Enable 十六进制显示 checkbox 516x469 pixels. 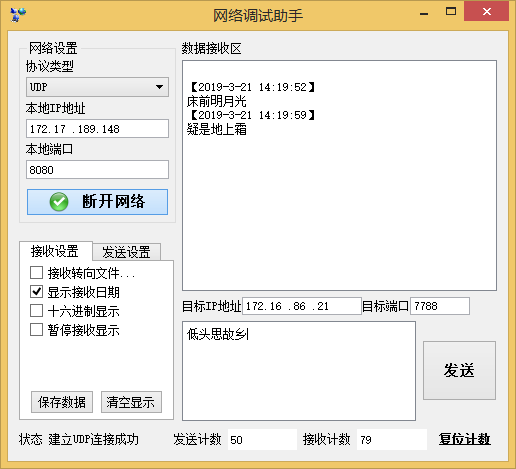pos(37,311)
